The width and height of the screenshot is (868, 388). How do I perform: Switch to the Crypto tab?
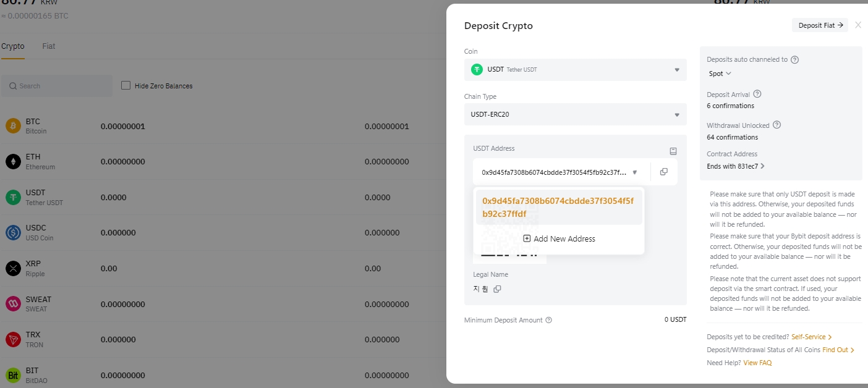[x=13, y=46]
